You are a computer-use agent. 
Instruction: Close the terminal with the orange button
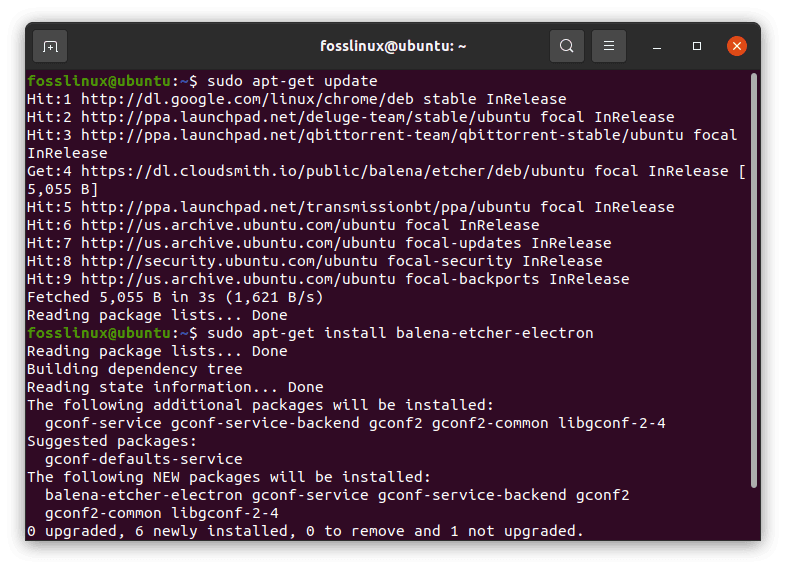[737, 46]
